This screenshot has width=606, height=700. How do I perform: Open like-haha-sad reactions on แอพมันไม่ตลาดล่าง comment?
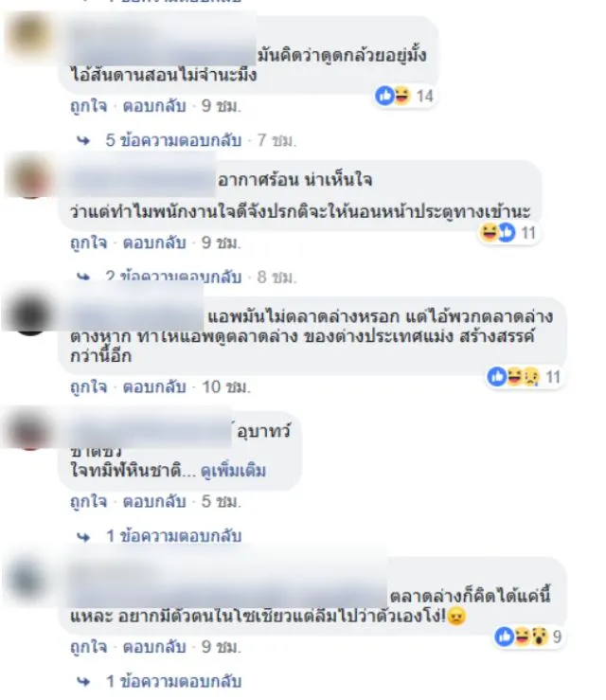[x=524, y=377]
